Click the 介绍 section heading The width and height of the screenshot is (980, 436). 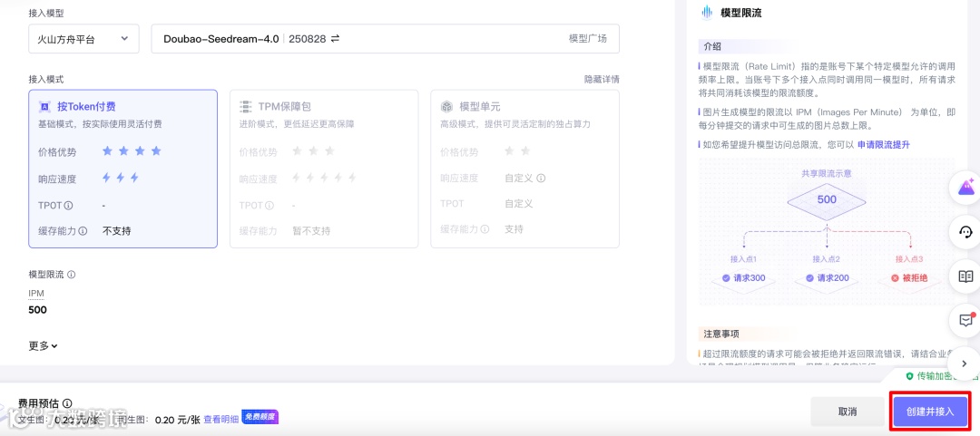click(x=712, y=46)
